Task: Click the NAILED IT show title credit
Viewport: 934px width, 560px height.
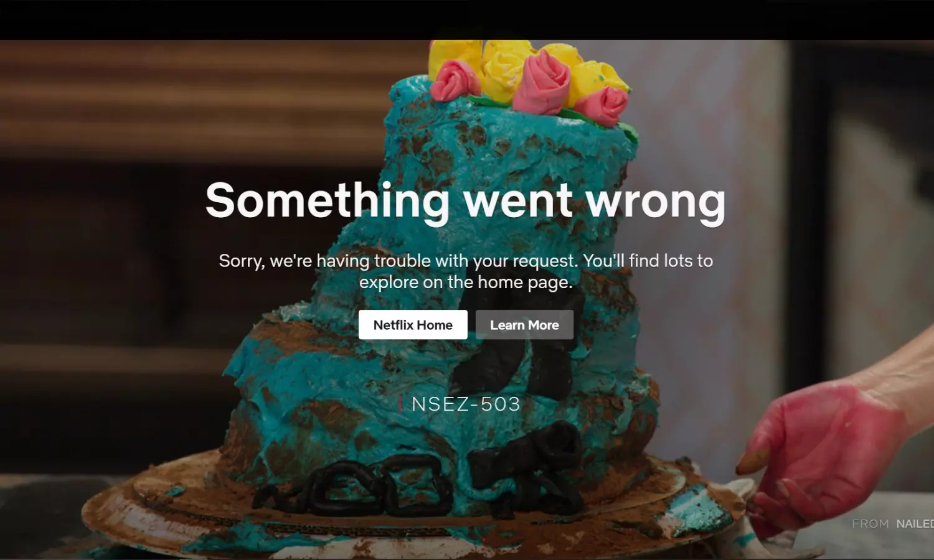Action: point(915,524)
